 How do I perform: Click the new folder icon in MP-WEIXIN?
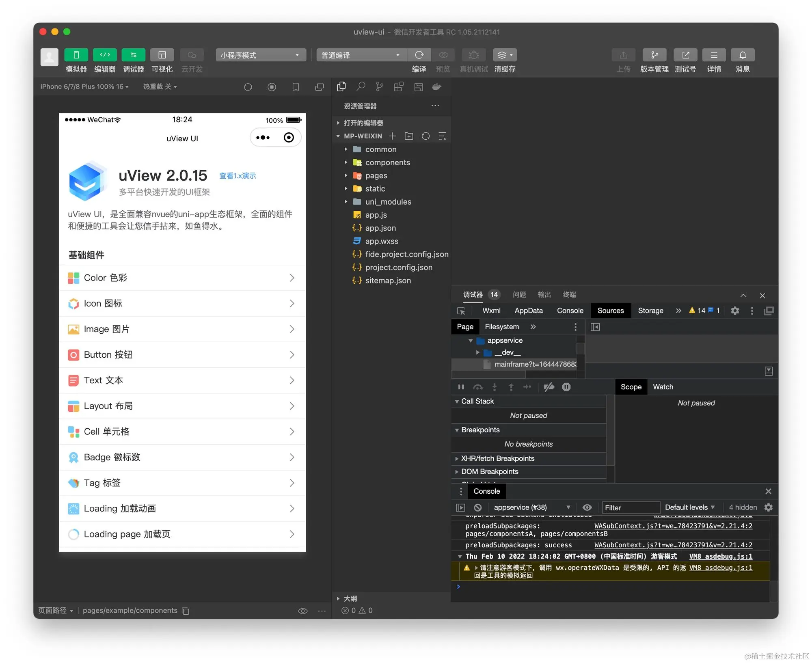pos(409,136)
